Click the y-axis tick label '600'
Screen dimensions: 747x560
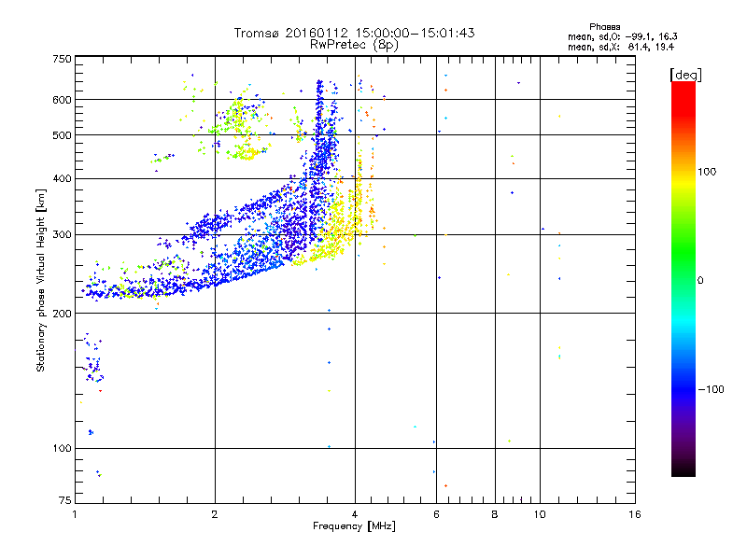pos(62,100)
